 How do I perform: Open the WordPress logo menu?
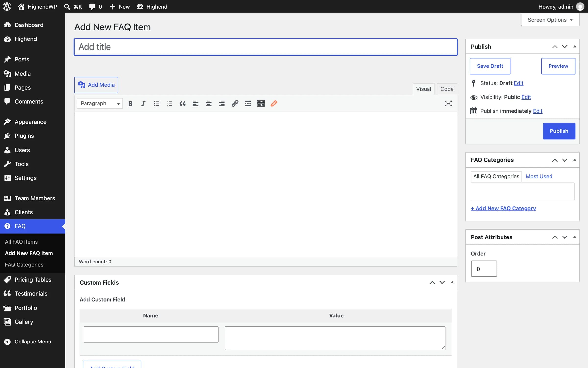[7, 7]
